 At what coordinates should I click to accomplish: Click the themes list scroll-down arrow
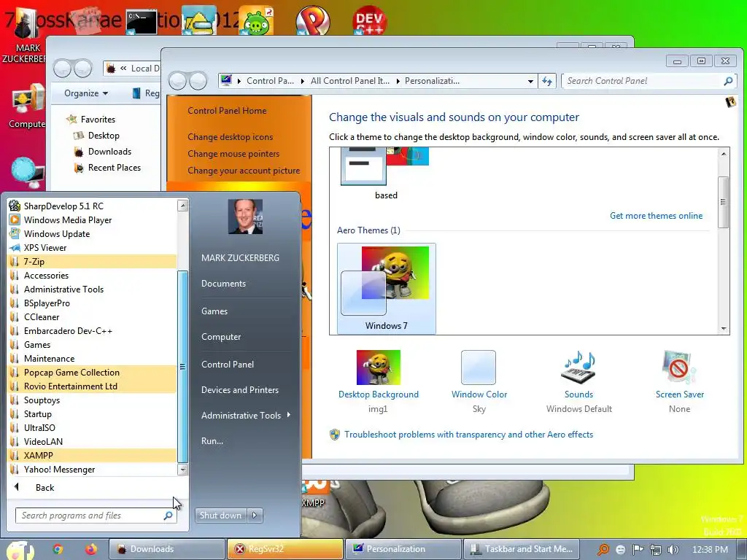724,329
